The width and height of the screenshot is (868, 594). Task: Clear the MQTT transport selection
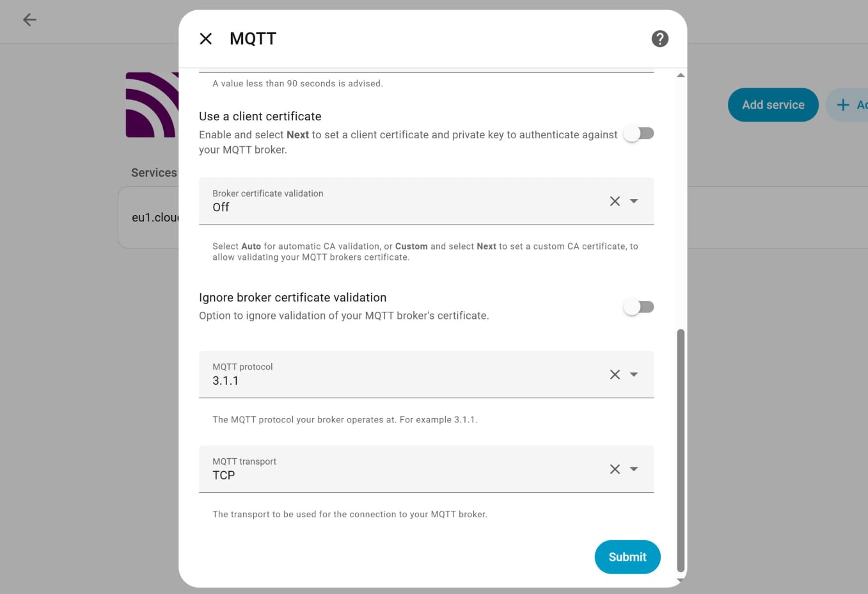click(615, 469)
